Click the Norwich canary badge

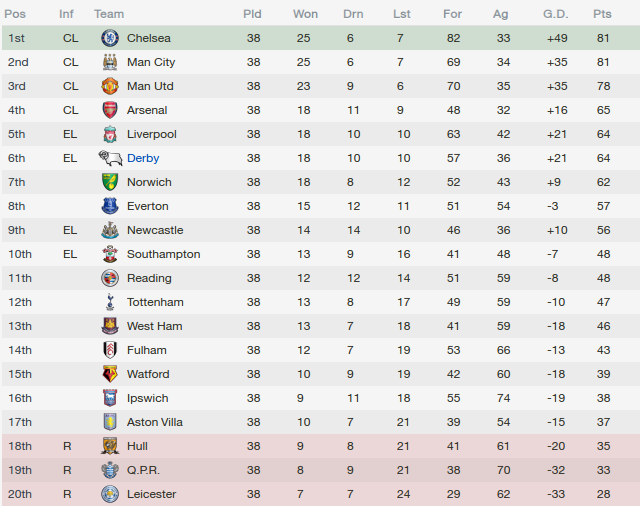click(110, 182)
